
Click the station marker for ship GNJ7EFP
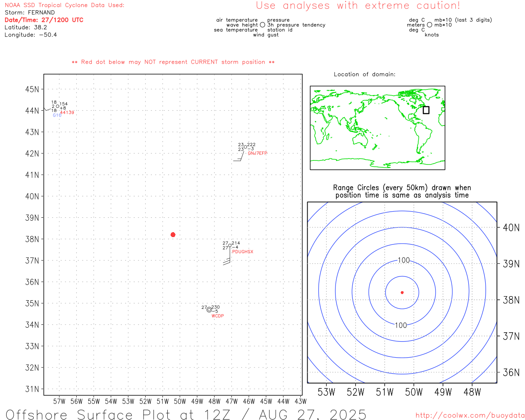[245, 147]
